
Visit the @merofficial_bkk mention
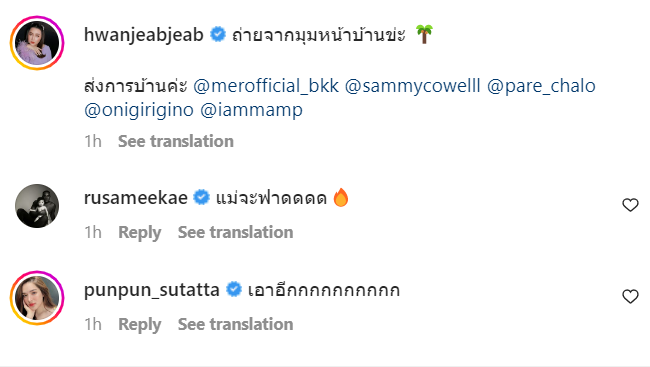click(x=266, y=86)
